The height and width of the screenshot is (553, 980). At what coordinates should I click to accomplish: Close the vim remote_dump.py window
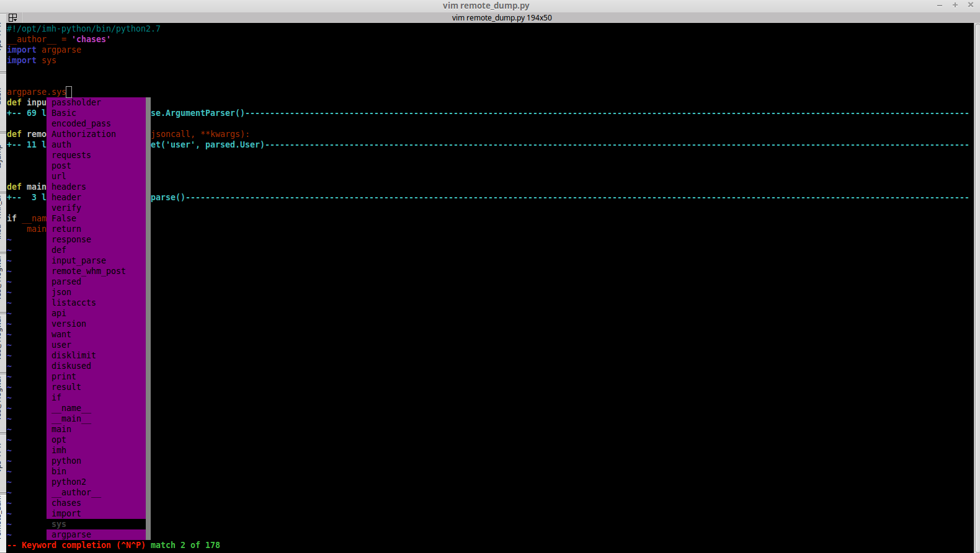pos(971,5)
